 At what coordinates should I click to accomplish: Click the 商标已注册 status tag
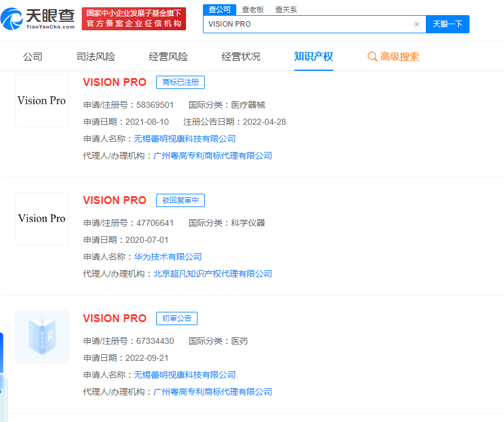tap(181, 82)
